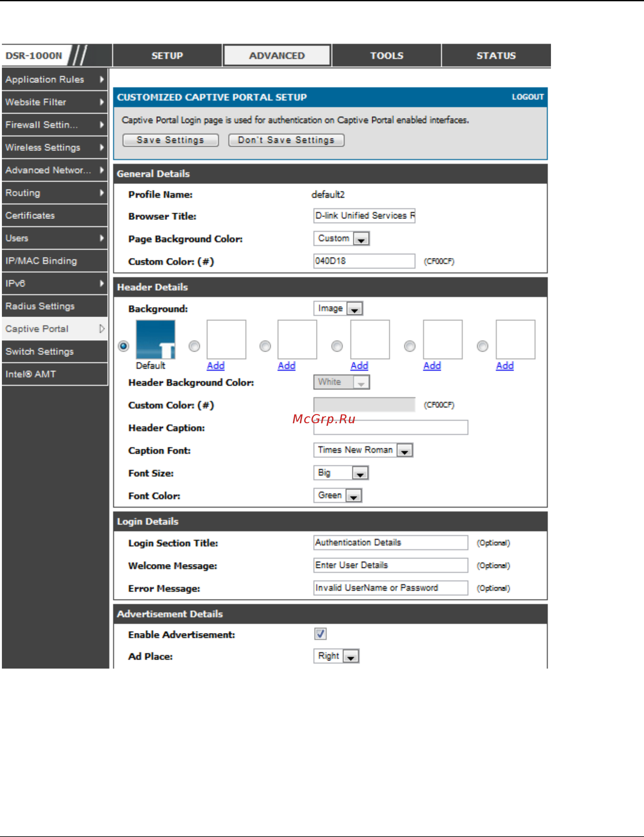Open the Ad Place dropdown
644x837 pixels.
[x=336, y=656]
